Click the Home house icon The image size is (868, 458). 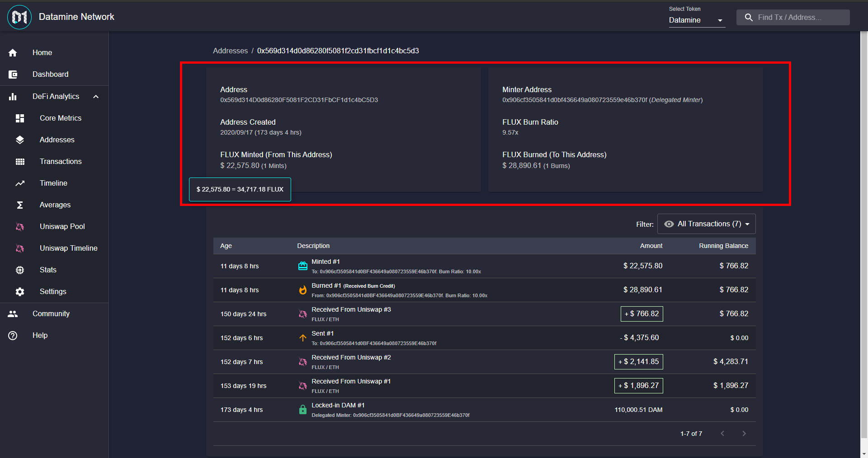point(13,53)
